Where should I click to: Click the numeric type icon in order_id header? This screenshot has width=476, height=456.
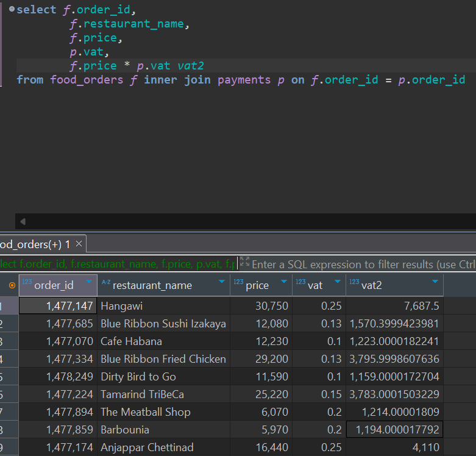pos(27,282)
